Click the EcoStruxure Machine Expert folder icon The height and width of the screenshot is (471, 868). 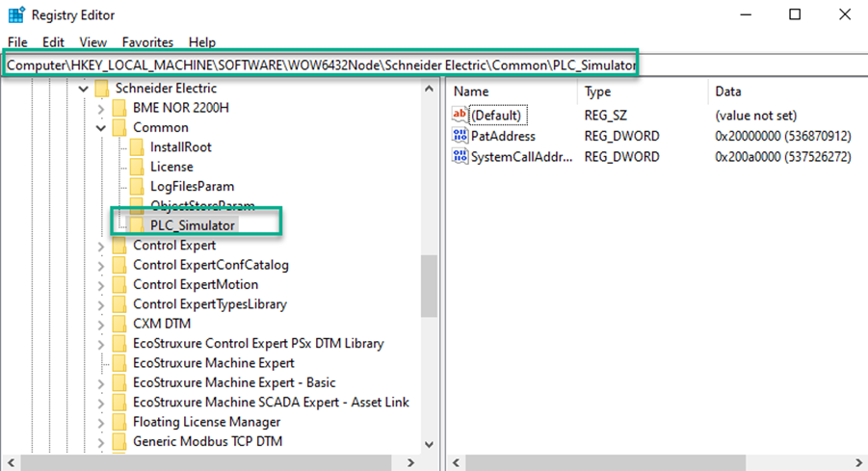click(x=119, y=363)
